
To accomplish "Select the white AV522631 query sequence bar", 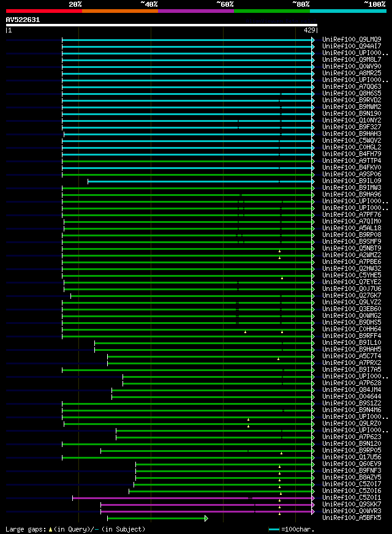I will (162, 25).
